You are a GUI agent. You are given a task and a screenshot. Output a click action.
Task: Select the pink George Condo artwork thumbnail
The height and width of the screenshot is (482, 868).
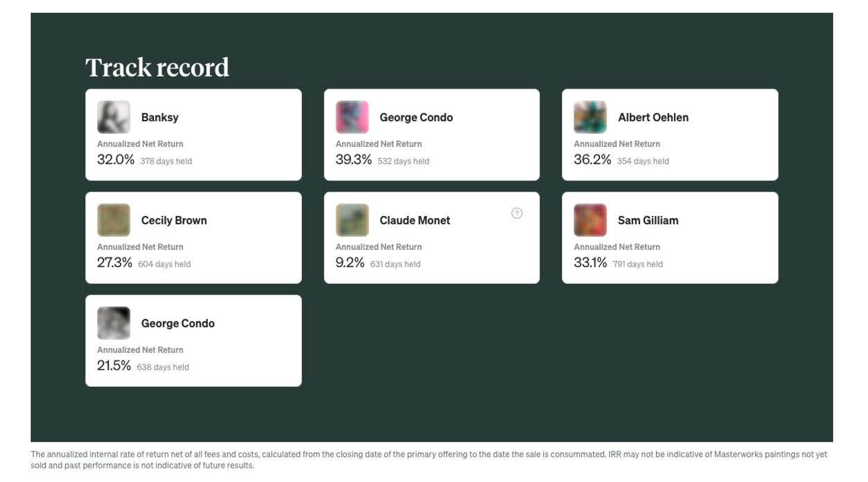352,117
